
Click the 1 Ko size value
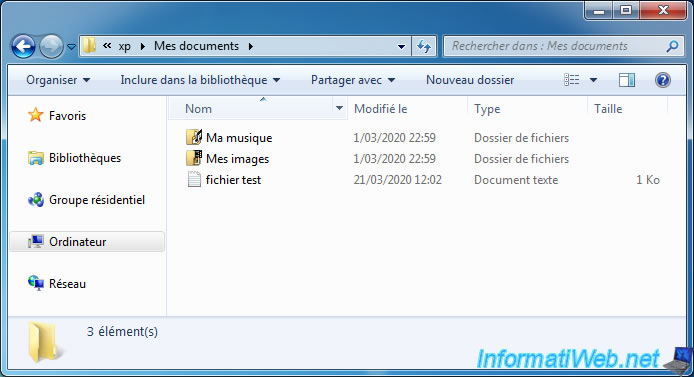pos(648,180)
